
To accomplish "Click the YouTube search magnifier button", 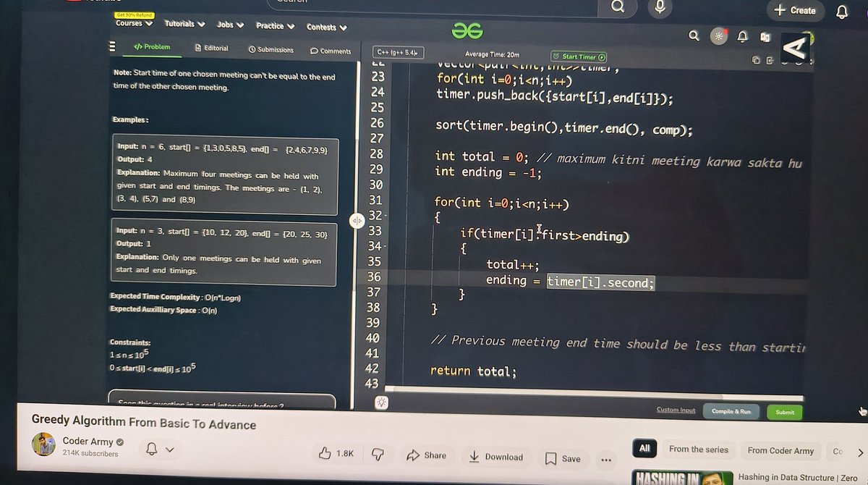I will tap(617, 7).
